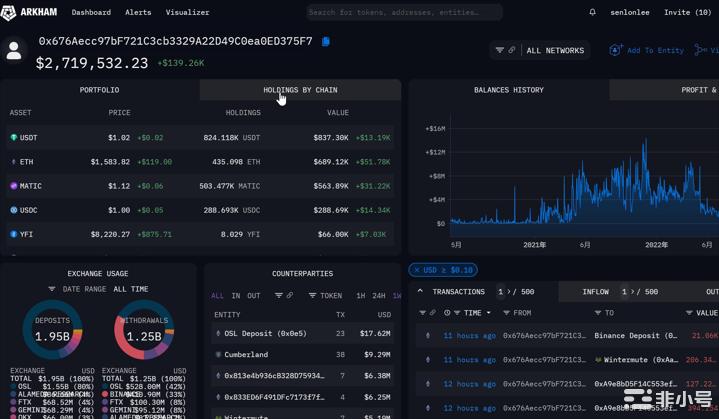
Task: Select the OUT counterparties filter
Action: (254, 296)
